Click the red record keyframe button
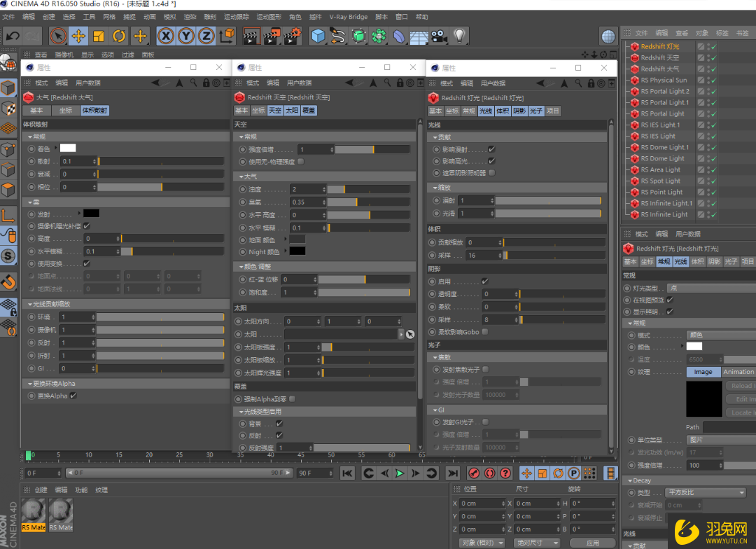This screenshot has width=756, height=549. 474,473
